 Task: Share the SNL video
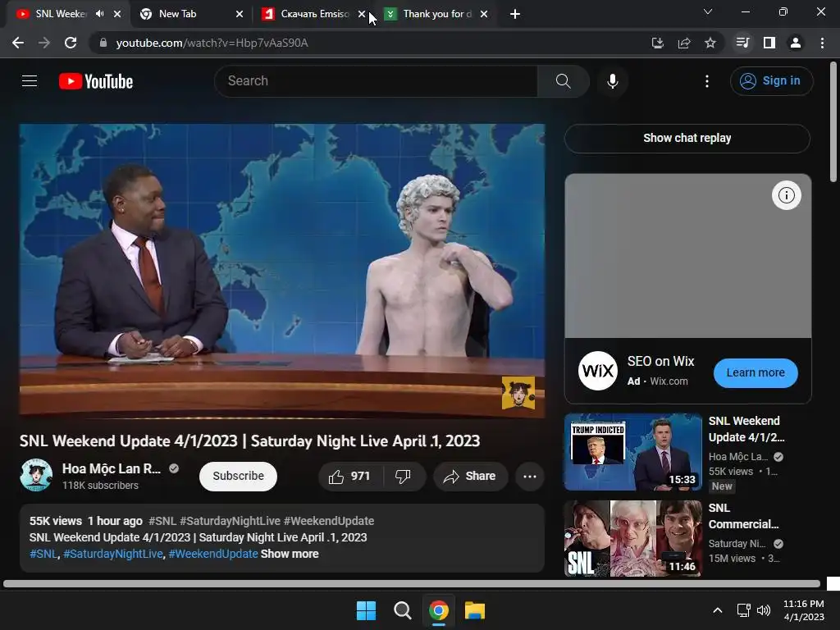coord(470,477)
